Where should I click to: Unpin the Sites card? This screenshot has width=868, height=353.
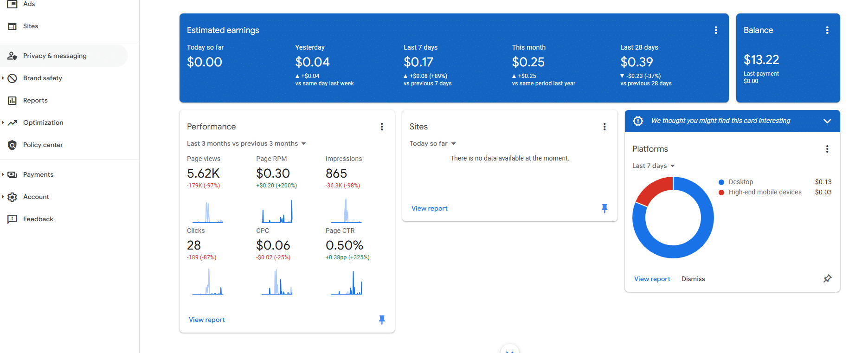604,208
